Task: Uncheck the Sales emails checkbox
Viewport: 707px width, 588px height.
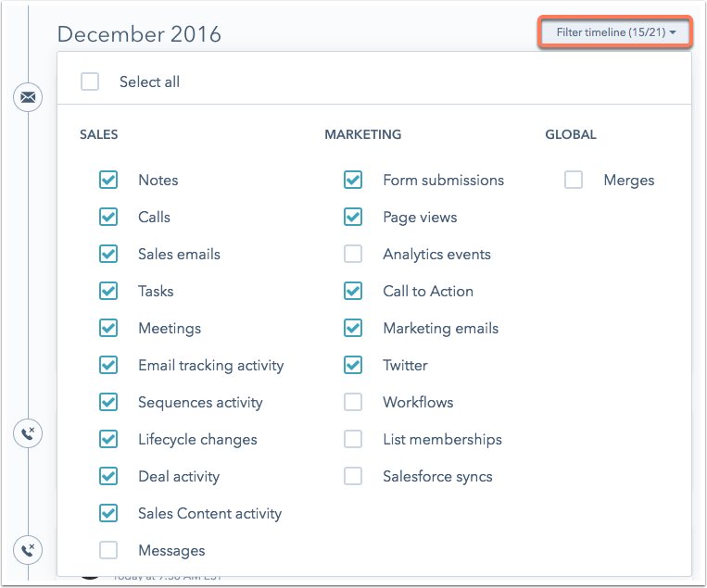Action: (x=108, y=254)
